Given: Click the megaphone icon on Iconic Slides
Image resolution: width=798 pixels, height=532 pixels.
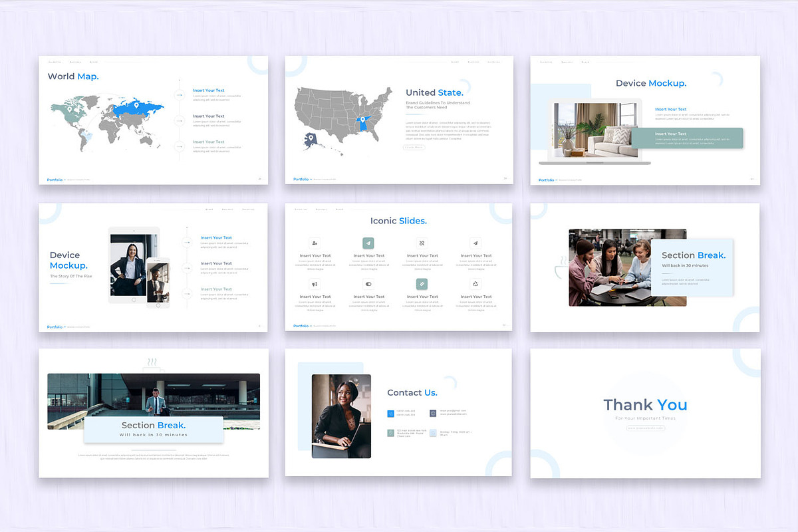Looking at the screenshot, I should 315,284.
